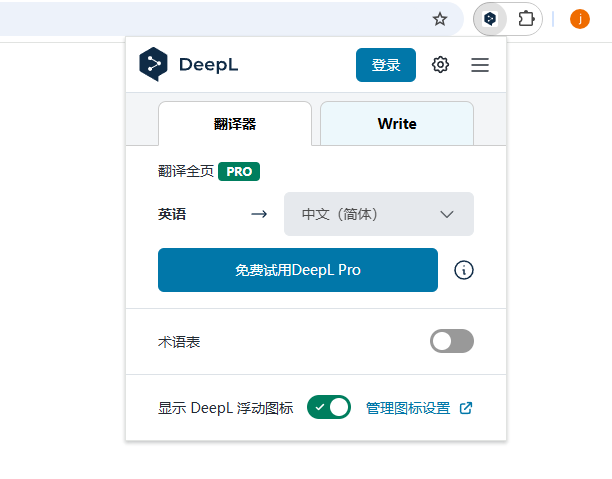Open the hamburger menu in DeepL popup

click(480, 65)
